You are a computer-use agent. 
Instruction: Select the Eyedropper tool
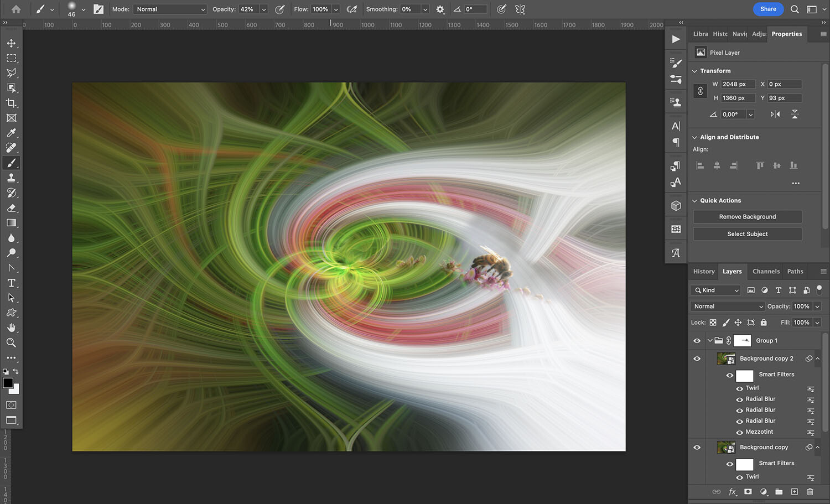click(x=11, y=133)
